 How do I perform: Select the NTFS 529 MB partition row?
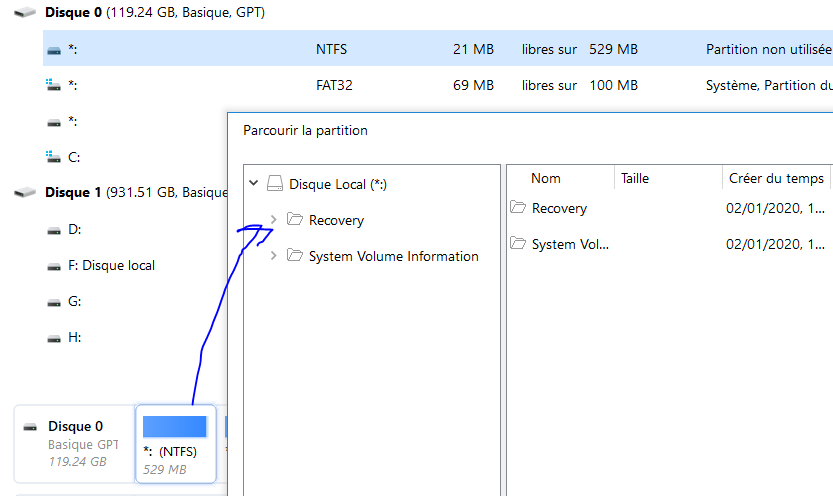[x=400, y=49]
